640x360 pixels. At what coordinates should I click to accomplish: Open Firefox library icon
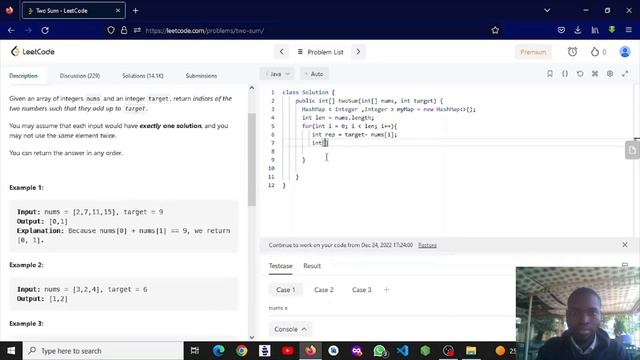tap(595, 30)
